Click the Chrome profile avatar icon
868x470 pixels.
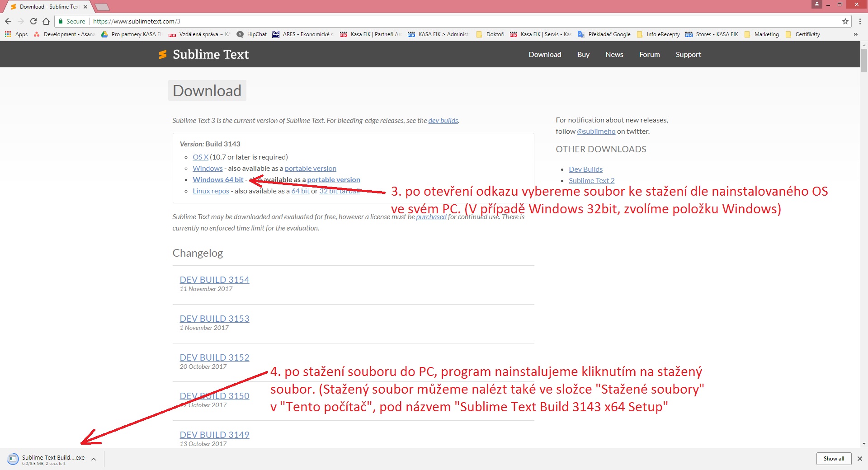pos(816,4)
